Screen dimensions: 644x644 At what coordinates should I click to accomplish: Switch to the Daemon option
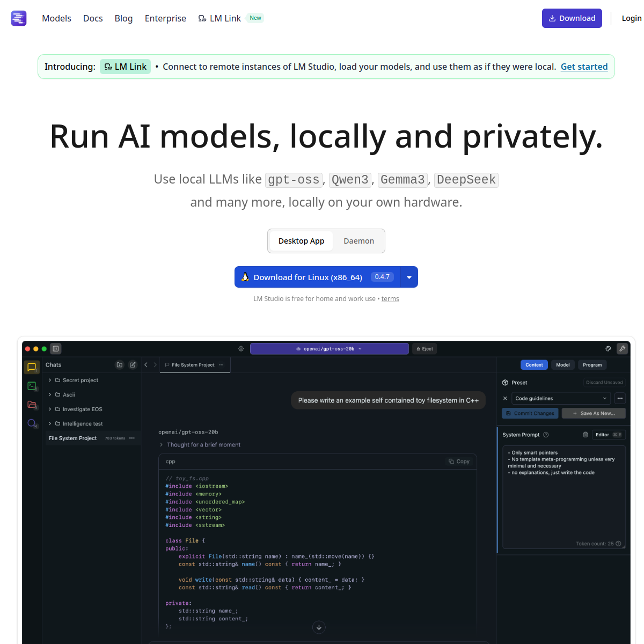click(x=358, y=241)
